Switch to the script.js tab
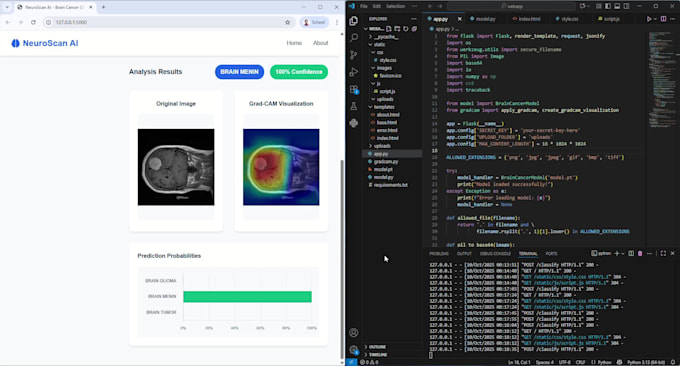The image size is (680, 366). (x=611, y=19)
